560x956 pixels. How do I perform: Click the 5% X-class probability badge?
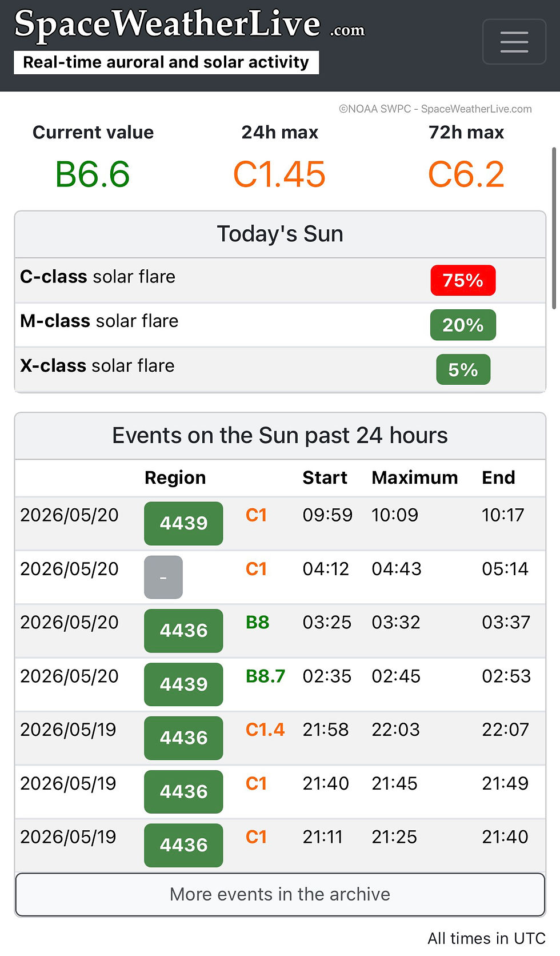pyautogui.click(x=463, y=369)
